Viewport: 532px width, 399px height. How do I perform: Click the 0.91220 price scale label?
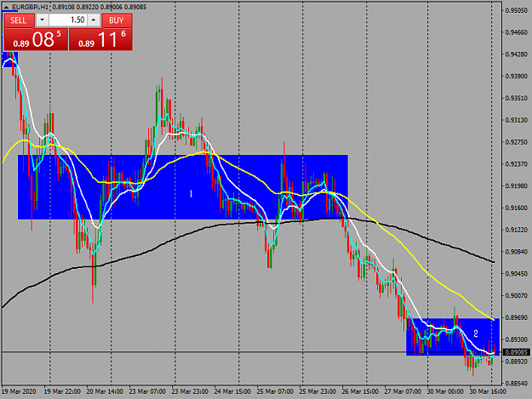coord(517,230)
